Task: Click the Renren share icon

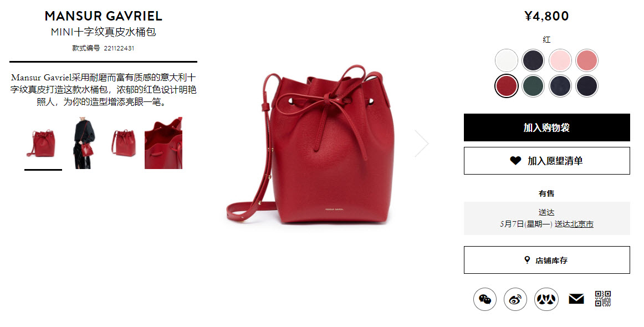Action: (546, 299)
